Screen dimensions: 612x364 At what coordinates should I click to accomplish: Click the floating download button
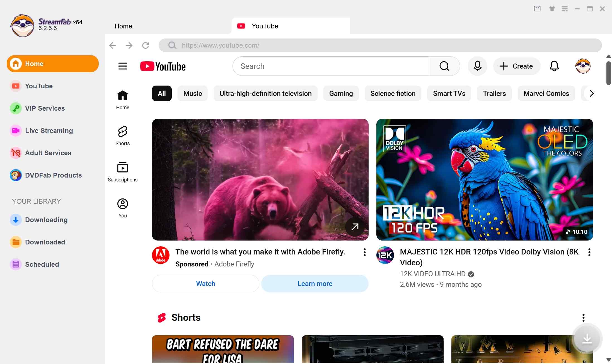point(587,338)
